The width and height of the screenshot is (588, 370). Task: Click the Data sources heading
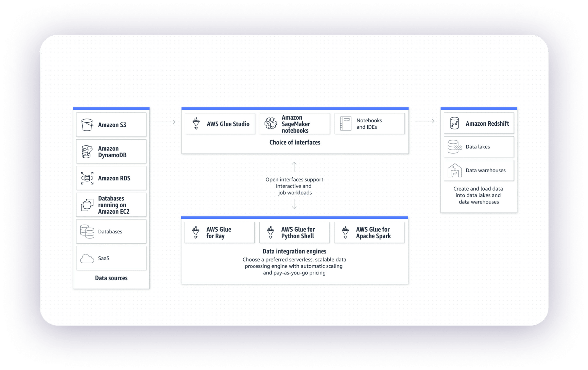click(x=111, y=278)
